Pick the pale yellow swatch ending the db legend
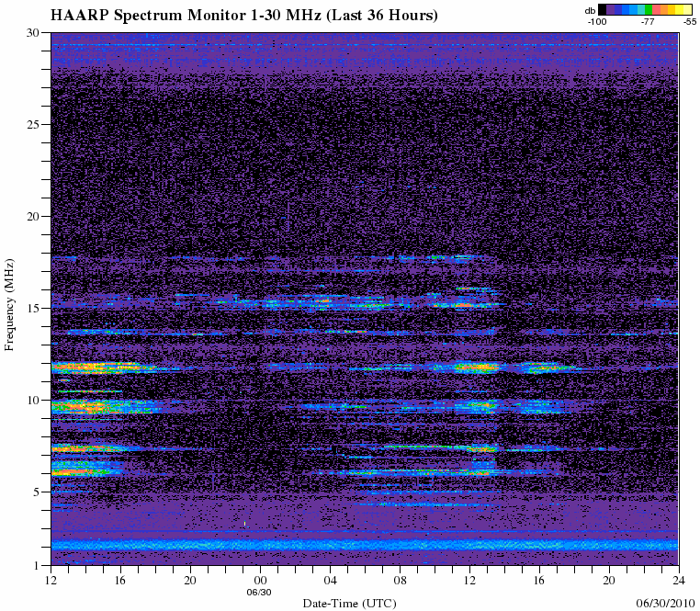 point(687,9)
